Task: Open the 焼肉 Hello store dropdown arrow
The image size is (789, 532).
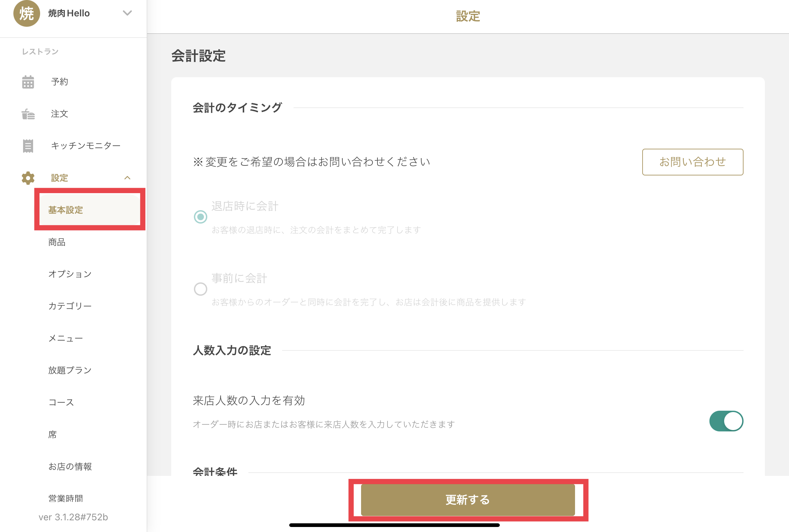Action: click(127, 13)
